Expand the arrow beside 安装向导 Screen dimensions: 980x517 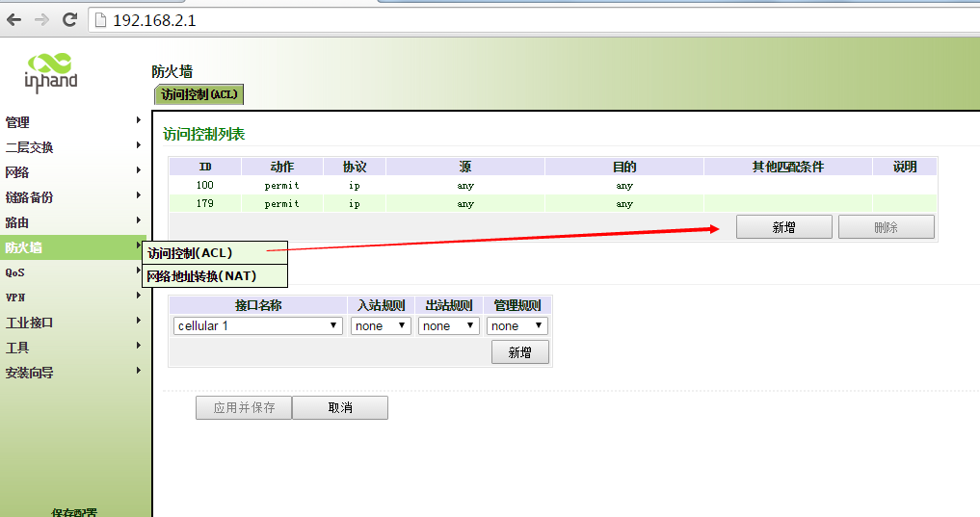(138, 371)
